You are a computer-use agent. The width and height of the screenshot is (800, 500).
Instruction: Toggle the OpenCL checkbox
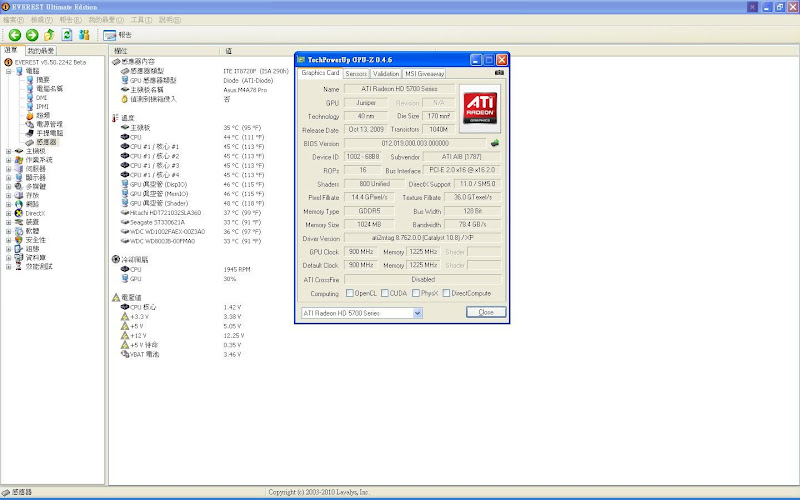tap(349, 293)
